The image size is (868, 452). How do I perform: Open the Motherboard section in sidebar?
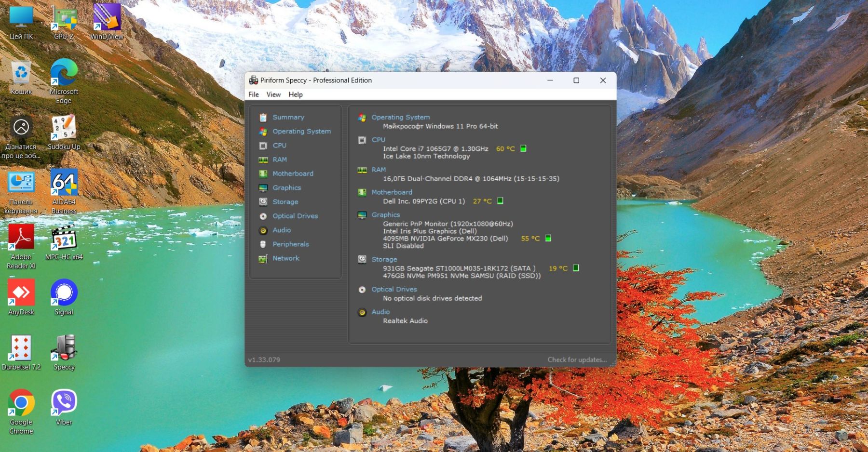[x=293, y=173]
